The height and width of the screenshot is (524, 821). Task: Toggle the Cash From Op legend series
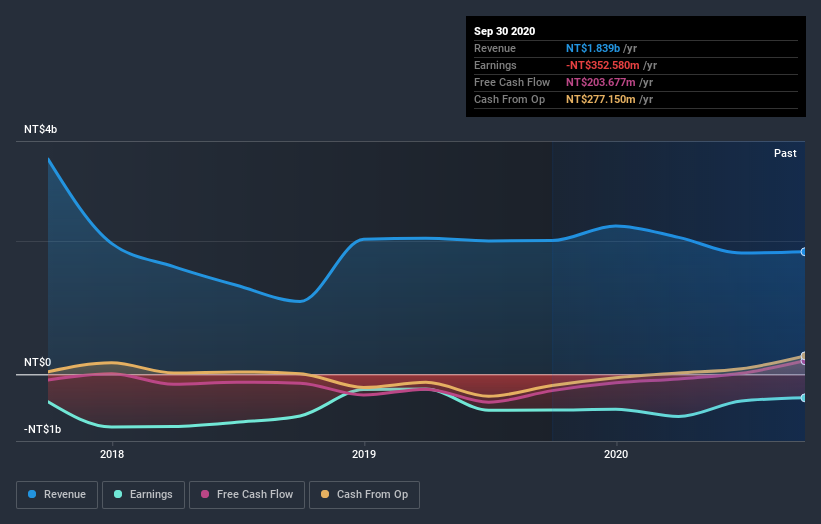coord(364,495)
